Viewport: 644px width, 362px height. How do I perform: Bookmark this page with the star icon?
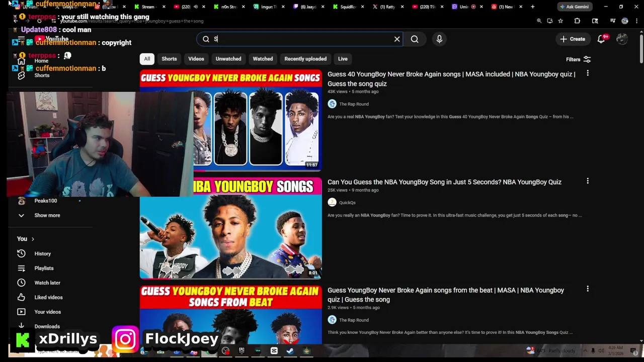pos(560,21)
